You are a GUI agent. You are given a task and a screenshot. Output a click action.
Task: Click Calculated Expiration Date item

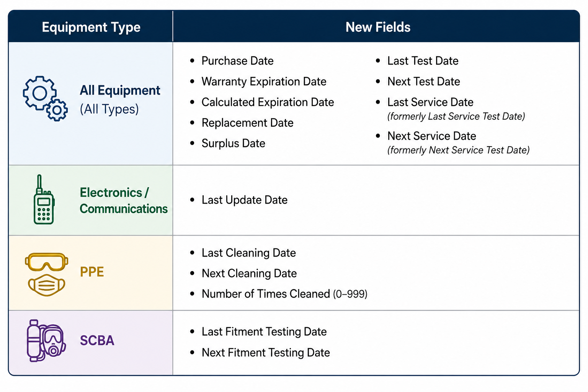tap(268, 102)
